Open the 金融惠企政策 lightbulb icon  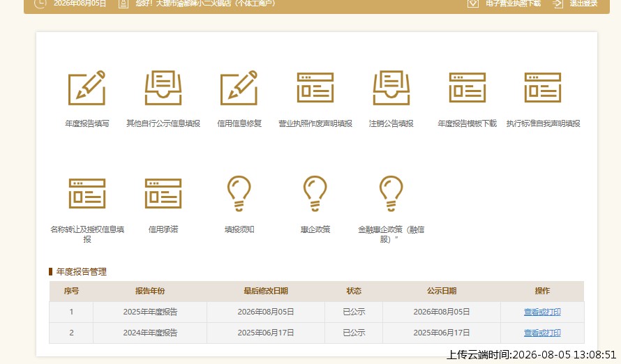[x=391, y=193]
